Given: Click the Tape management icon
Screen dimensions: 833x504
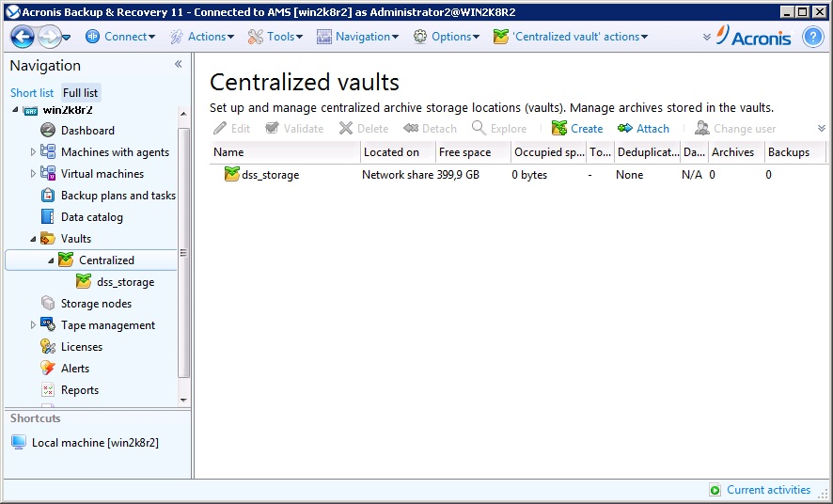Looking at the screenshot, I should [x=48, y=325].
